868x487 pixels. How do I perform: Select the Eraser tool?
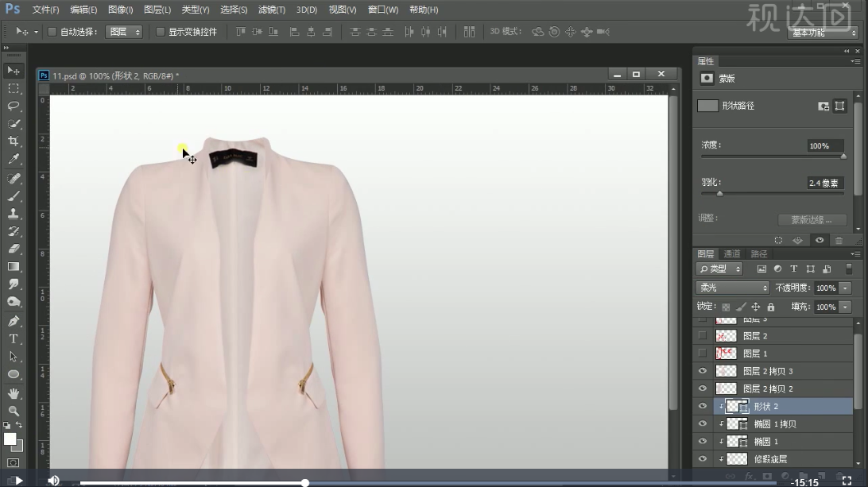click(14, 249)
